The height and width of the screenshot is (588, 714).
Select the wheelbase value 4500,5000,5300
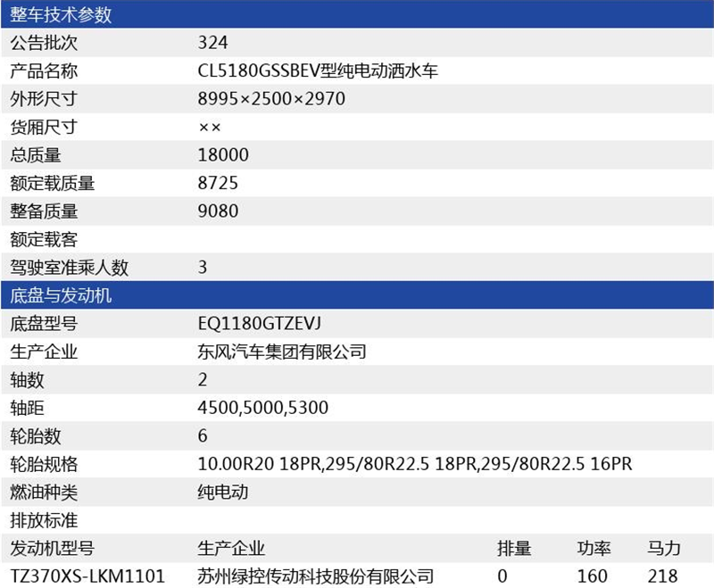(x=263, y=408)
